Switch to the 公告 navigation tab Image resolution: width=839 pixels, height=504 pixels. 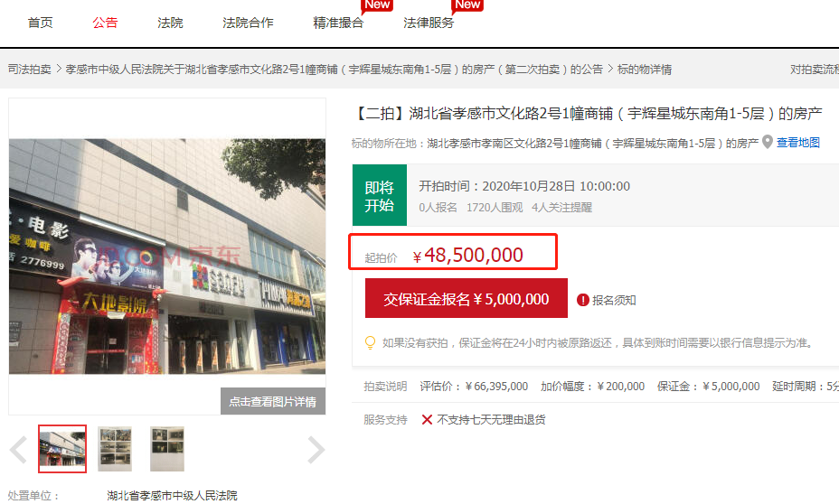click(105, 23)
